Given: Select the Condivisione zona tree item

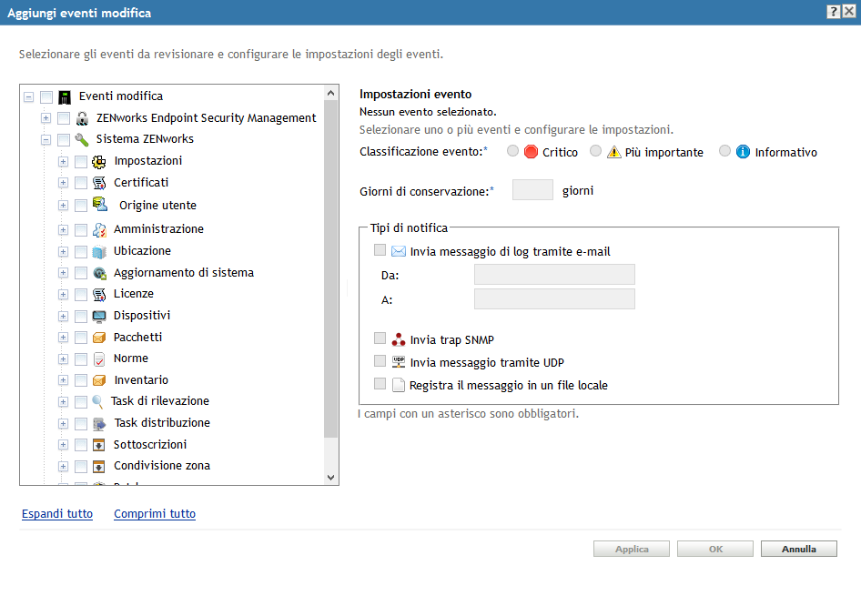Looking at the screenshot, I should (162, 466).
